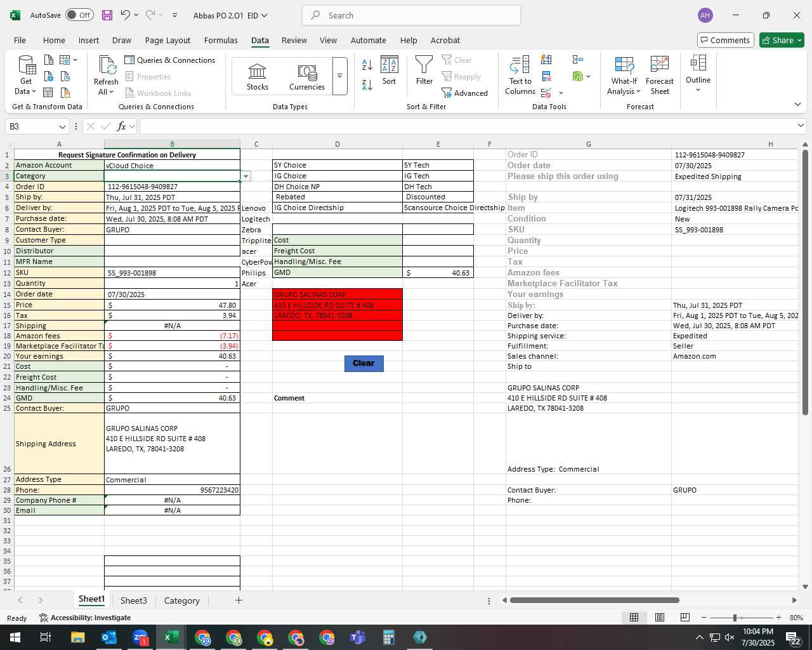Open the File menu
812x650 pixels.
pos(20,40)
